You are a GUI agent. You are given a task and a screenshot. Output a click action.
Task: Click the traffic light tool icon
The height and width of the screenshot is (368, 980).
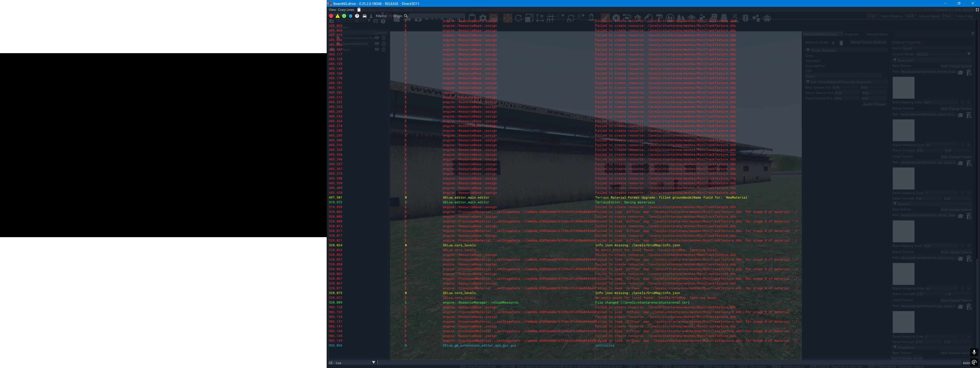tap(746, 18)
